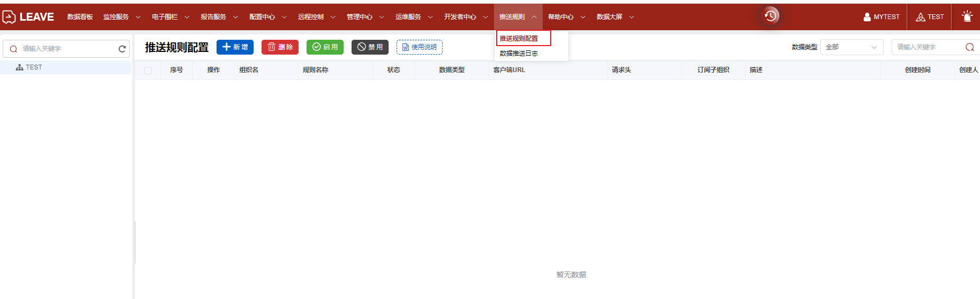Toggle the select-all checkbox in table header
Viewport: 980px width, 299px height.
pos(148,70)
